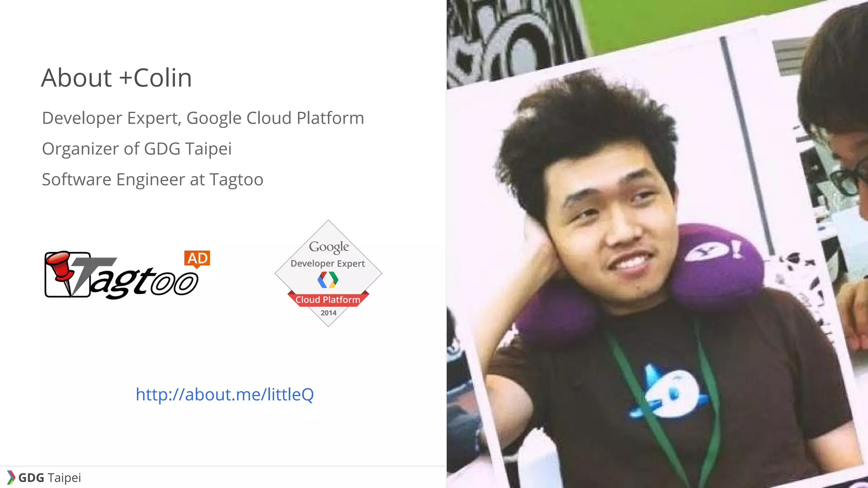Click the Cloud Platform red ribbon

coord(328,299)
